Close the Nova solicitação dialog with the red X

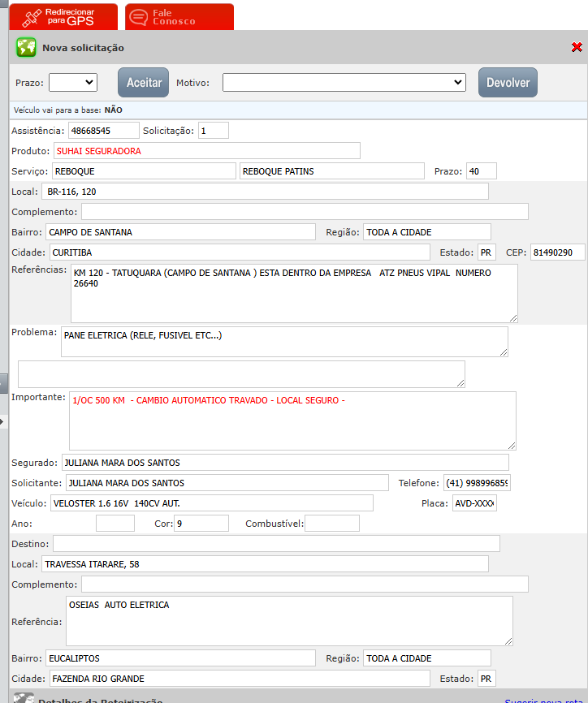577,48
